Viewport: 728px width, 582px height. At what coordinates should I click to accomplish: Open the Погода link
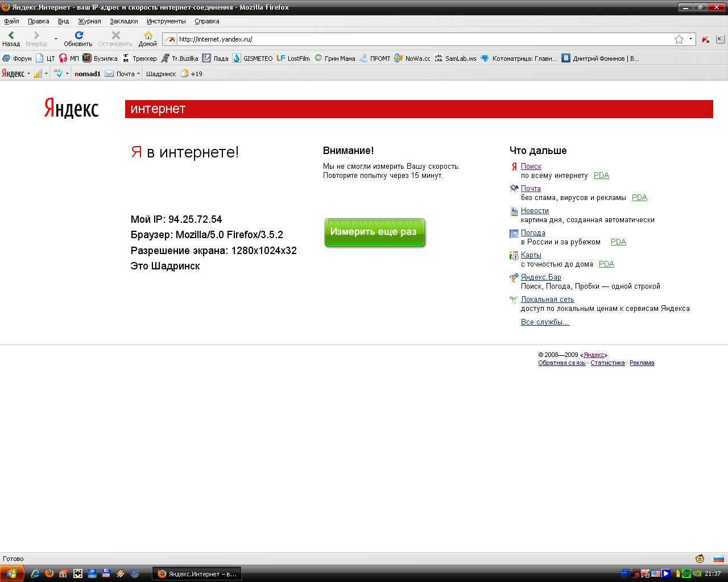(x=533, y=232)
